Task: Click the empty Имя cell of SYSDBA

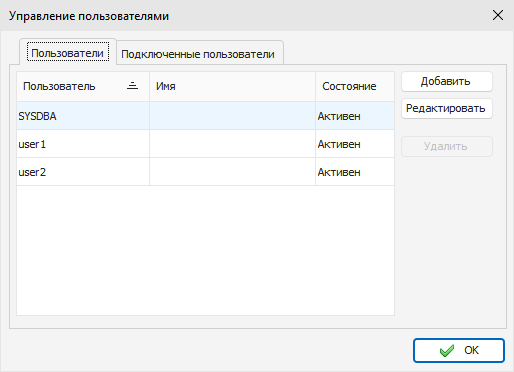Action: (x=232, y=116)
